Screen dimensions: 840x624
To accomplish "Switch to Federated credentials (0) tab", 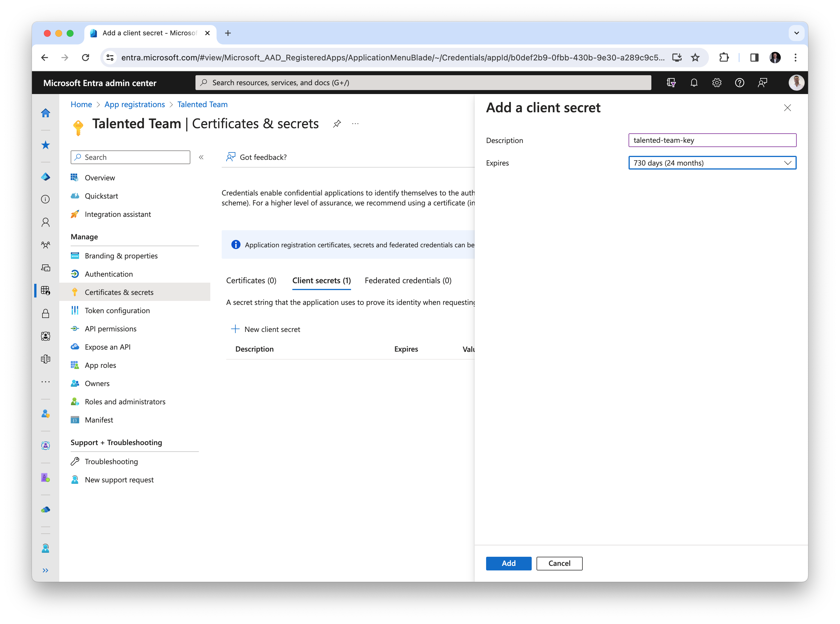I will [x=408, y=280].
